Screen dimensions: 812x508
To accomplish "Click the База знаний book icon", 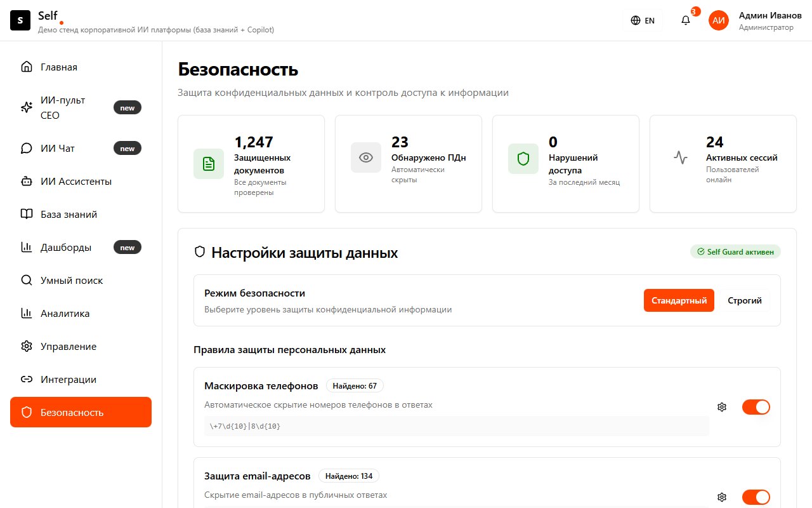I will click(27, 214).
